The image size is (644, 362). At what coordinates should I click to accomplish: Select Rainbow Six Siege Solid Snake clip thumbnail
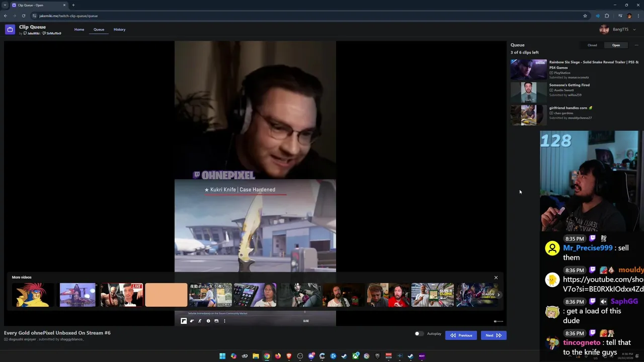[528, 69]
